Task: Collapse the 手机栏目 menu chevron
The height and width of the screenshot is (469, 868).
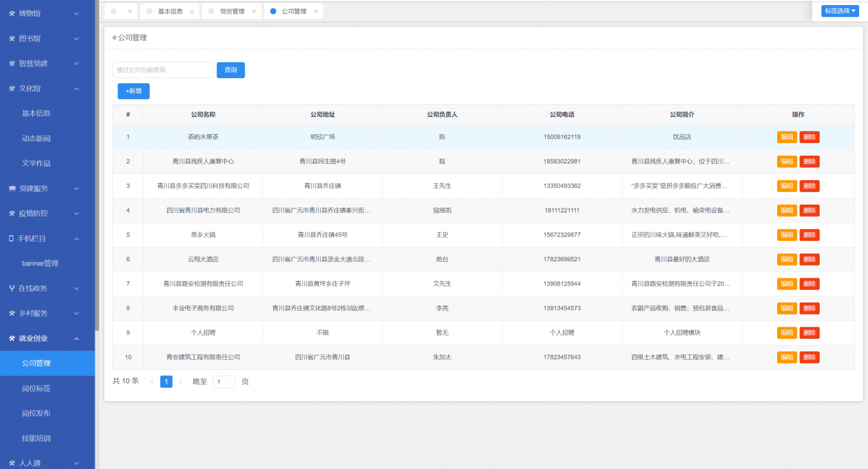Action: pyautogui.click(x=76, y=238)
